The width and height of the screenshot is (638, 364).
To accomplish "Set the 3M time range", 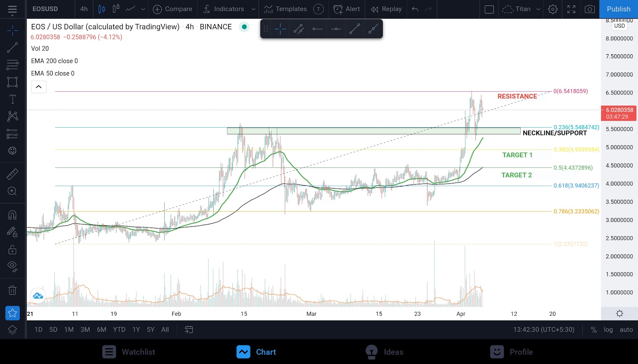I will (x=85, y=330).
